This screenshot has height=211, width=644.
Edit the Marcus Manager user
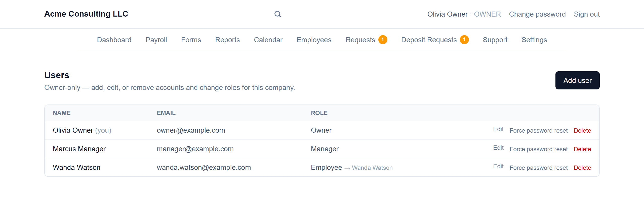click(498, 148)
